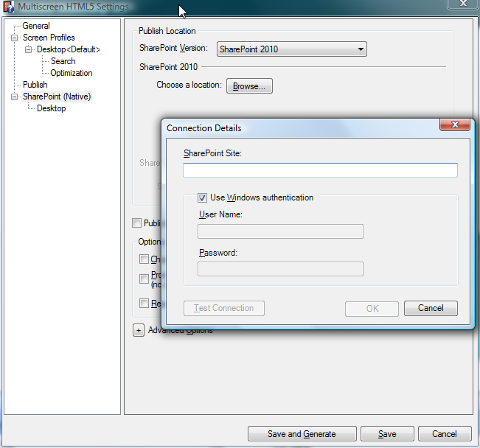
Task: Select Desktop under SharePoint (Native)
Action: (x=51, y=108)
